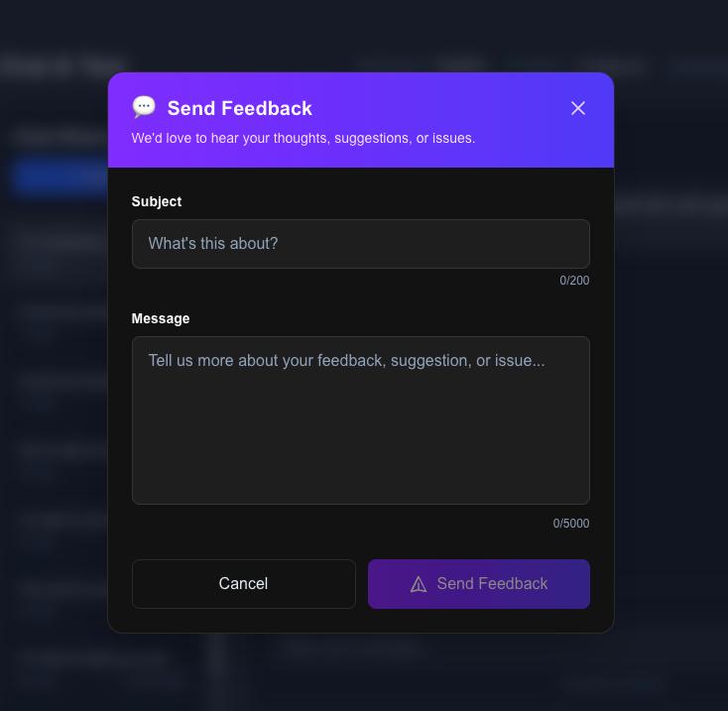728x711 pixels.
Task: Click the "Message" field label
Action: pyautogui.click(x=161, y=318)
